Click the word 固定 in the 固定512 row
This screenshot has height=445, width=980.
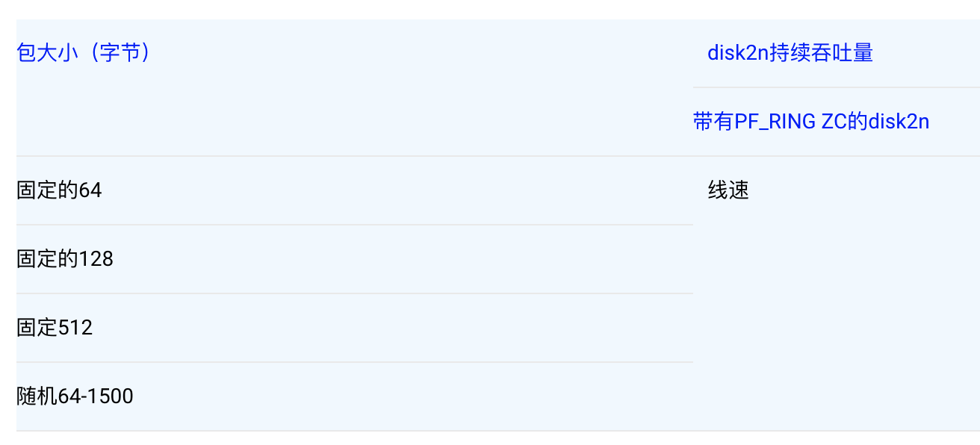[37, 328]
